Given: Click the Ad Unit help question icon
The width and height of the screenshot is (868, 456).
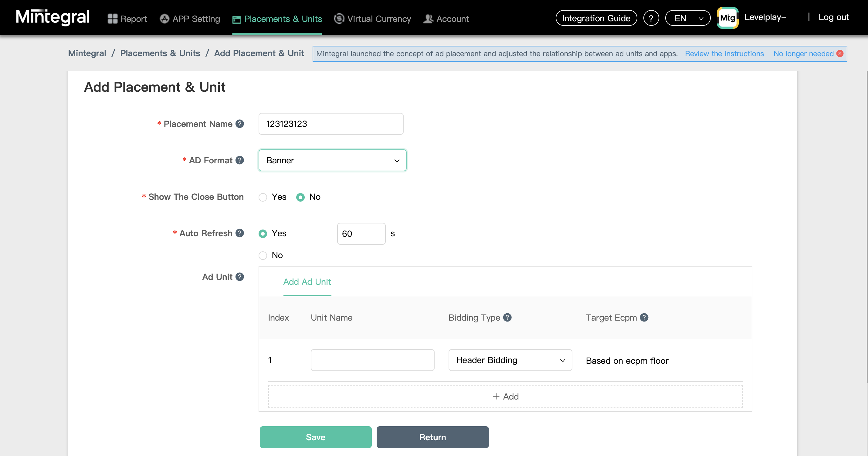Looking at the screenshot, I should (239, 277).
